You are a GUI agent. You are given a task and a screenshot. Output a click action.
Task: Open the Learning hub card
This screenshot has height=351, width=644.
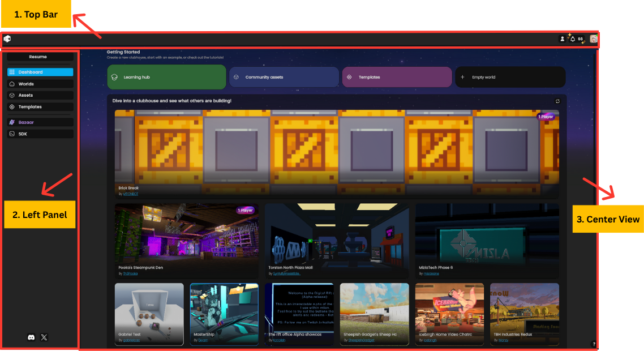166,77
